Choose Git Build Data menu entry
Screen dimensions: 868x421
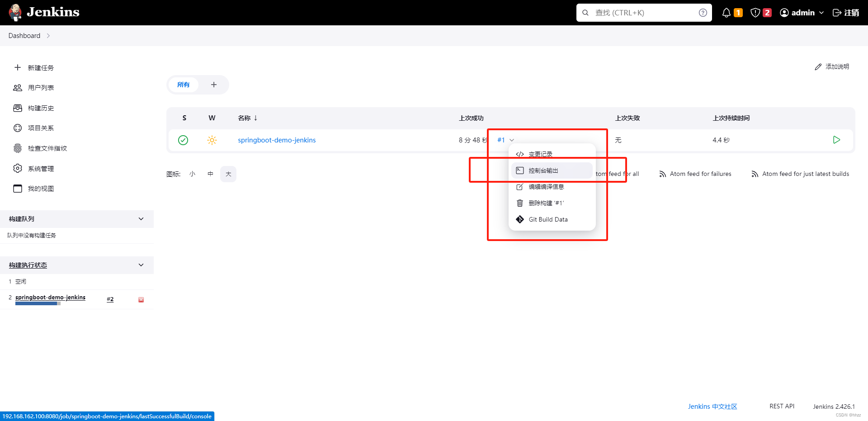pyautogui.click(x=552, y=219)
